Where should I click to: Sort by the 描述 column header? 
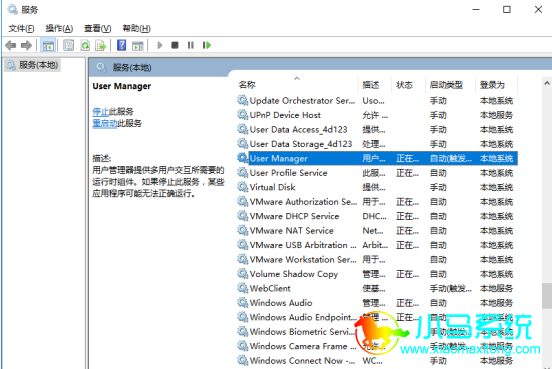tap(375, 85)
